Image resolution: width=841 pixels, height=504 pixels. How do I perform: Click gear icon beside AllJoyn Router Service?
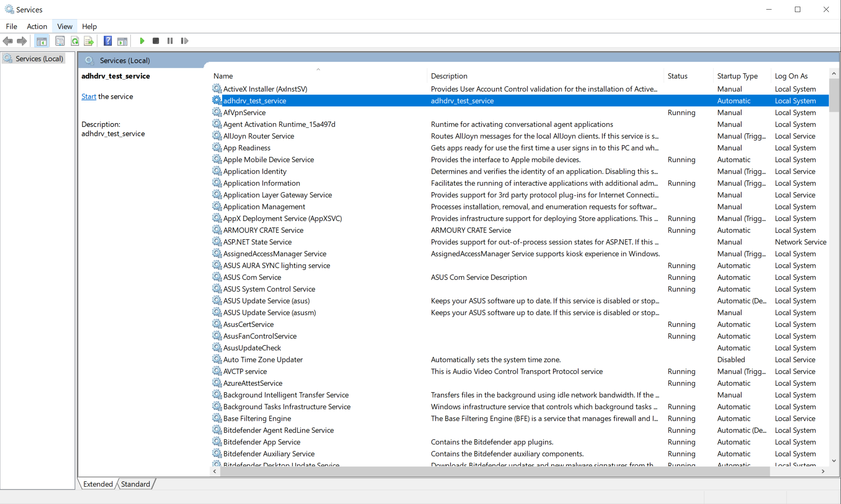[217, 136]
